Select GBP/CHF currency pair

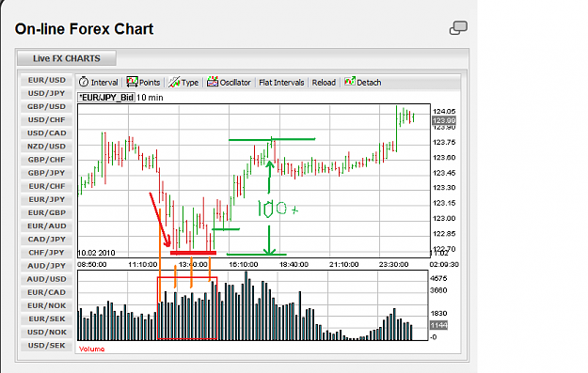(46, 160)
